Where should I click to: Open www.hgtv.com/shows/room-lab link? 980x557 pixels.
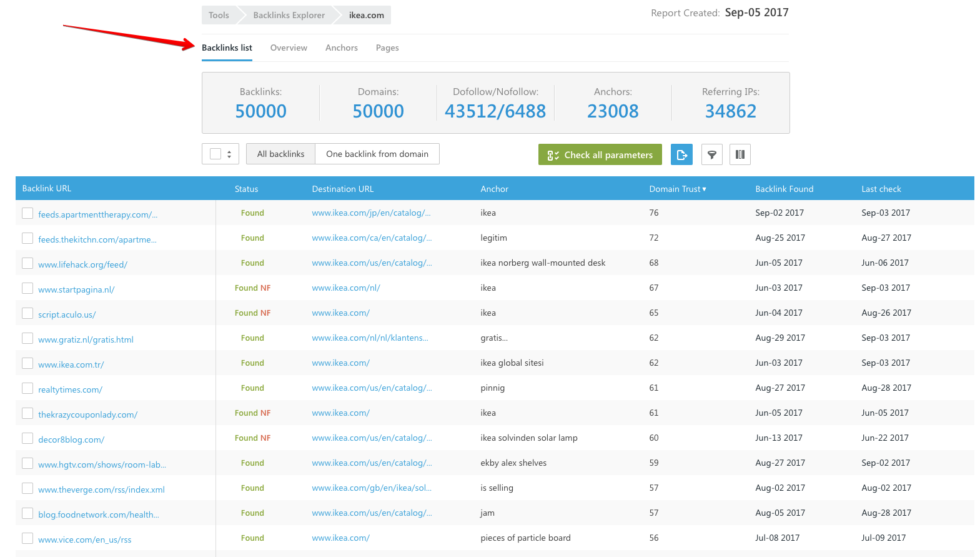(x=102, y=464)
